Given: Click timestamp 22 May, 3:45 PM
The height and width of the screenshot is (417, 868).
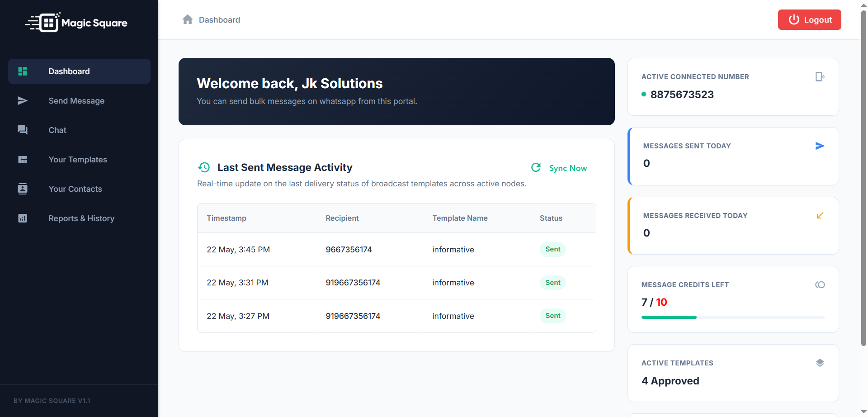Looking at the screenshot, I should pyautogui.click(x=238, y=250).
